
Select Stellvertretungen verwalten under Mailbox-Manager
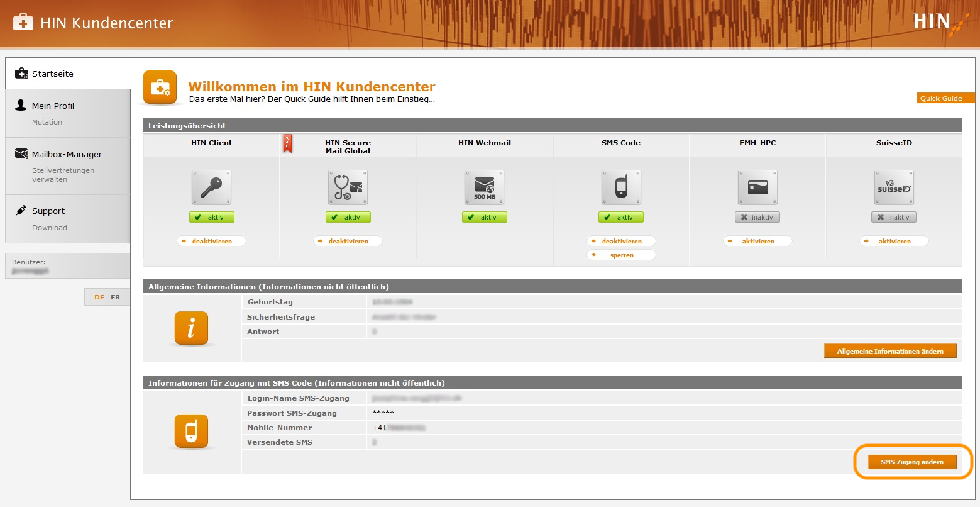click(63, 175)
